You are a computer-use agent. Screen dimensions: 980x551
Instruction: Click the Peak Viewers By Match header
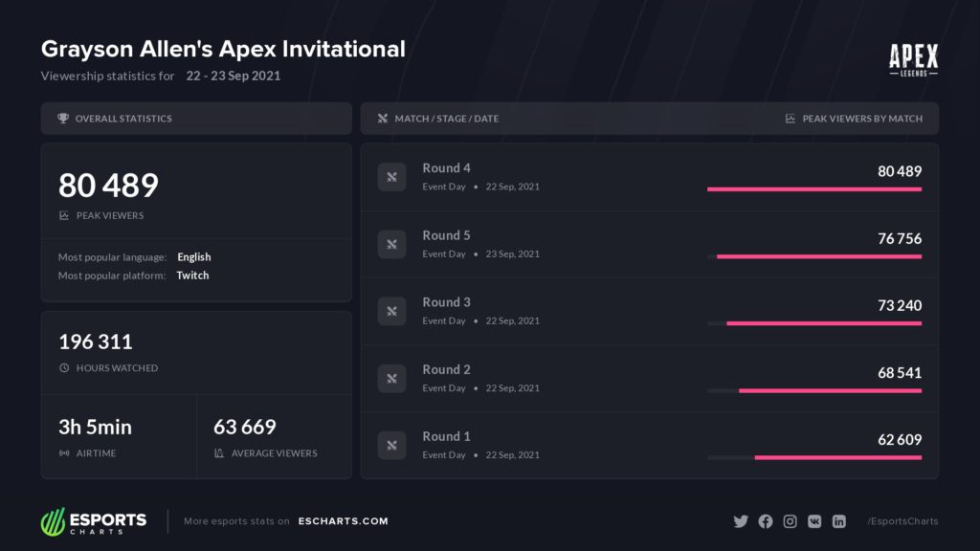tap(861, 119)
